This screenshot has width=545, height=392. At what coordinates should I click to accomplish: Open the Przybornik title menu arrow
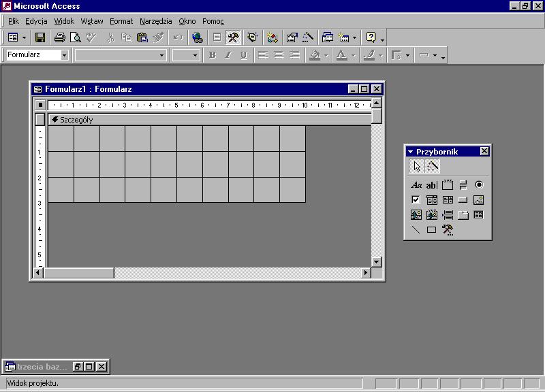coord(411,152)
